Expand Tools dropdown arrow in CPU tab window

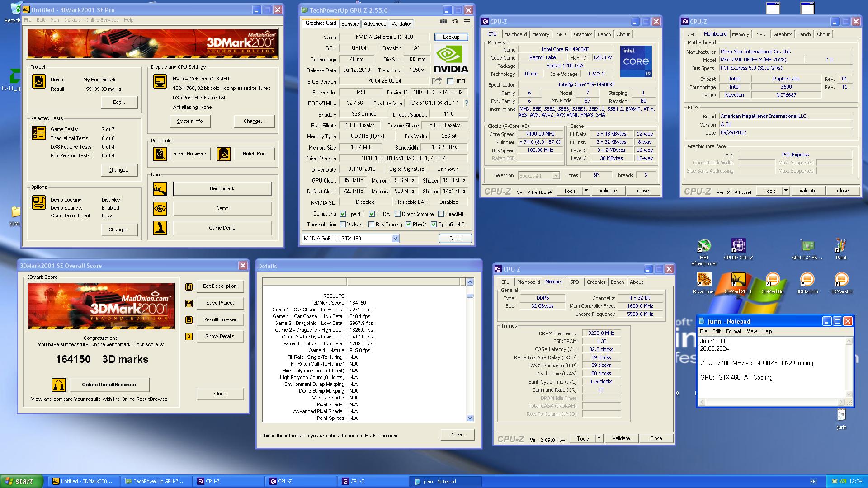586,191
